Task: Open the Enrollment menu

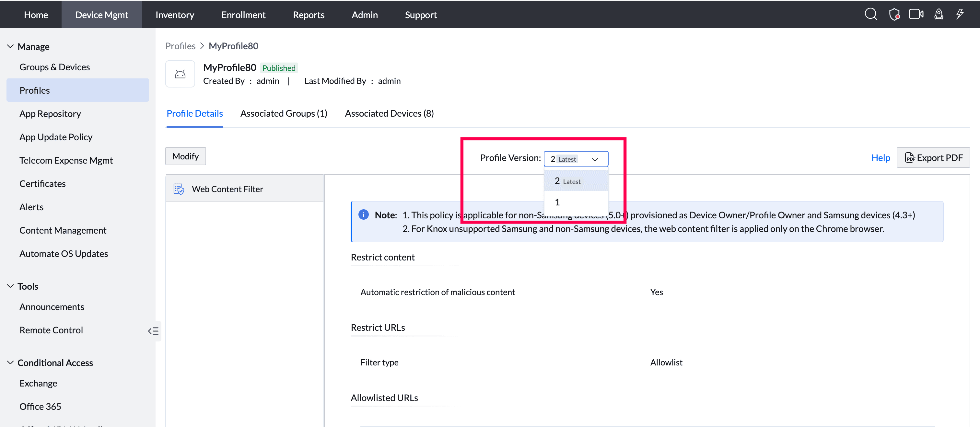Action: click(x=243, y=15)
